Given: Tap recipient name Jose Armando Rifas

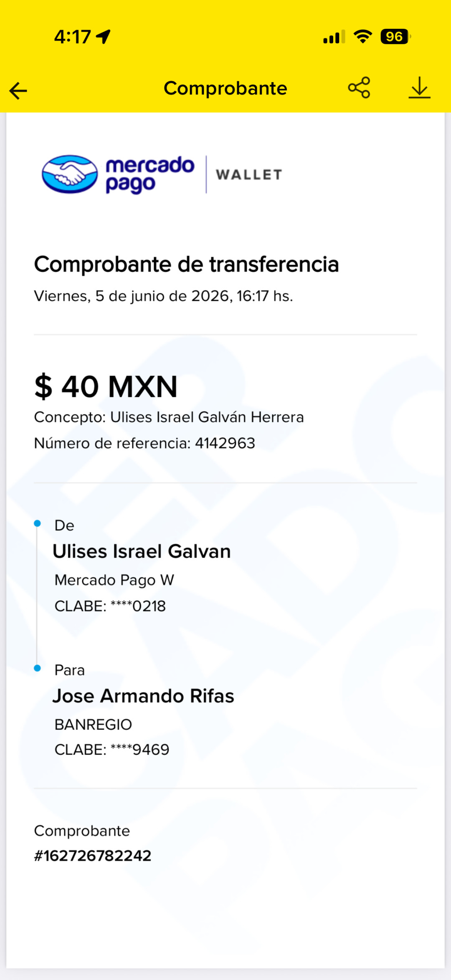Looking at the screenshot, I should (143, 696).
